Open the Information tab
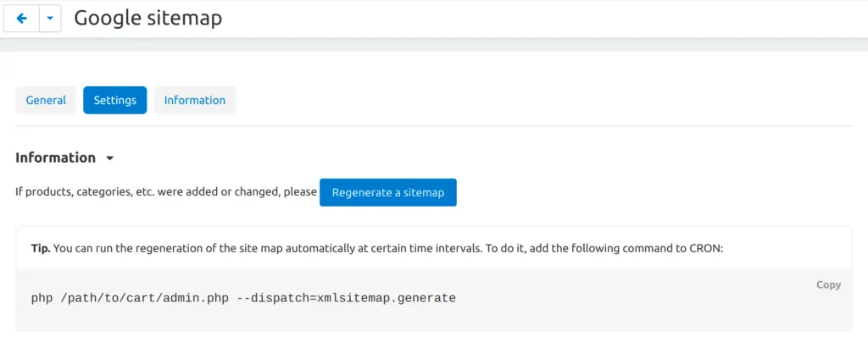The image size is (868, 364). [x=195, y=100]
